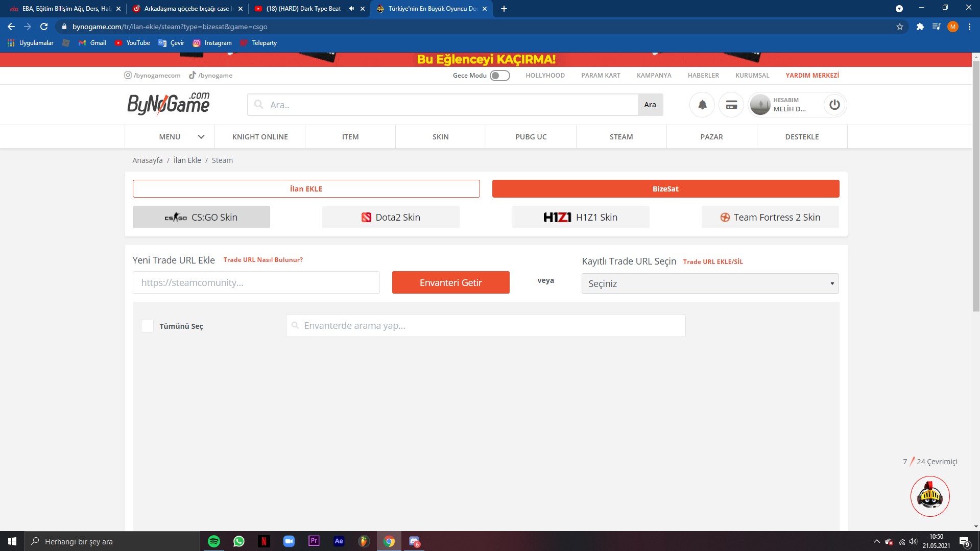This screenshot has height=551, width=980.
Task: Click the logout power icon
Action: [834, 105]
